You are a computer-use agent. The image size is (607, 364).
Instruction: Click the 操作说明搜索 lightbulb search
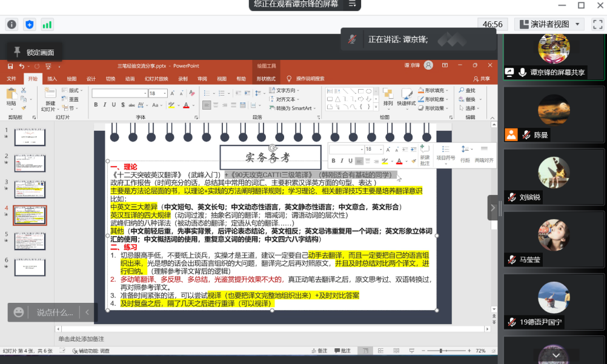(x=305, y=79)
